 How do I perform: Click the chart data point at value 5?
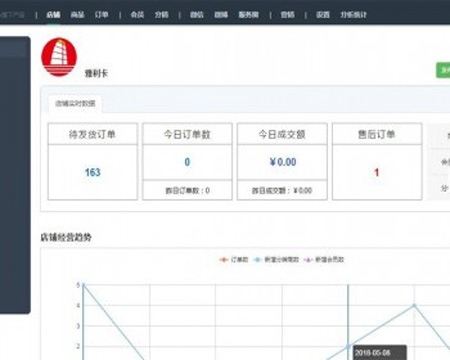83,285
